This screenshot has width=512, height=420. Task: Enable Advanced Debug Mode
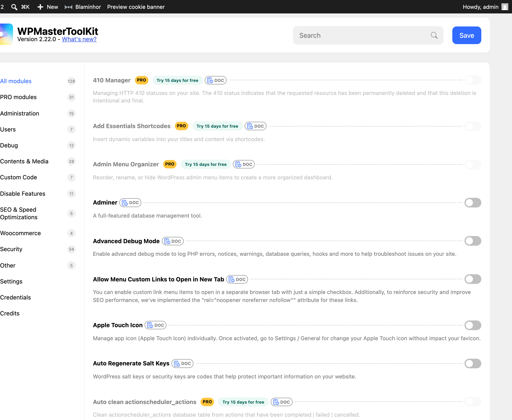(x=473, y=241)
